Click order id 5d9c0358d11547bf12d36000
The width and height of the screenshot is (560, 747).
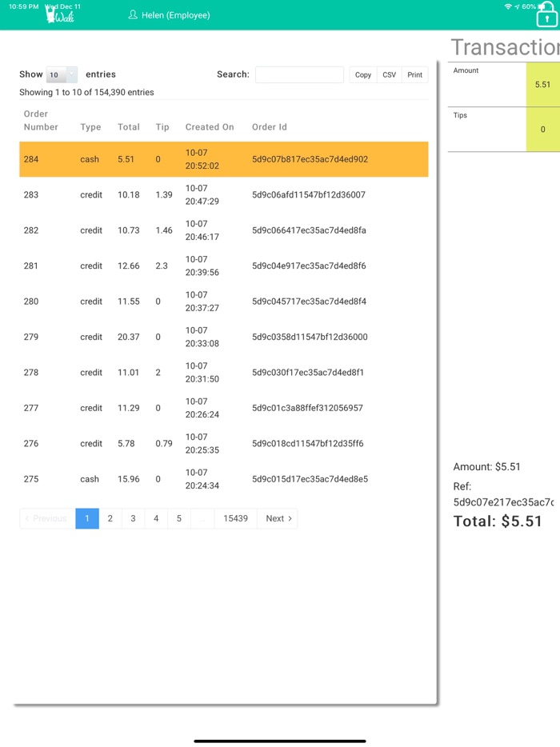coord(310,337)
